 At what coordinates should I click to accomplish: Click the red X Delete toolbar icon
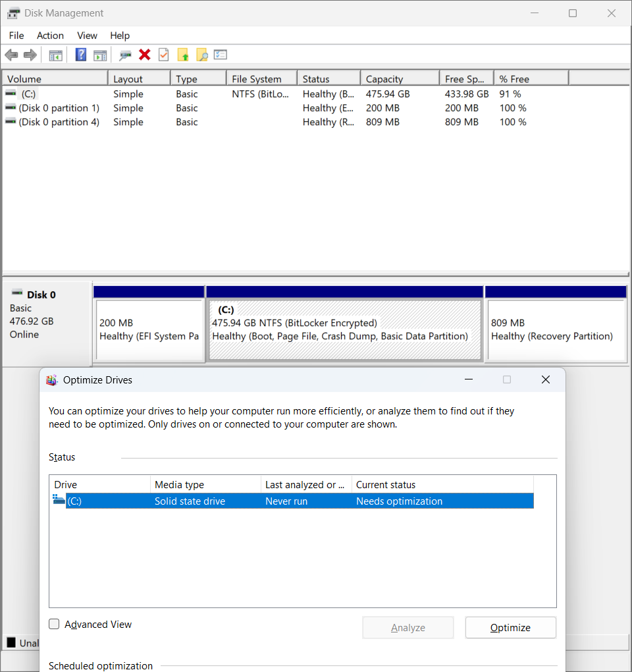click(x=145, y=55)
